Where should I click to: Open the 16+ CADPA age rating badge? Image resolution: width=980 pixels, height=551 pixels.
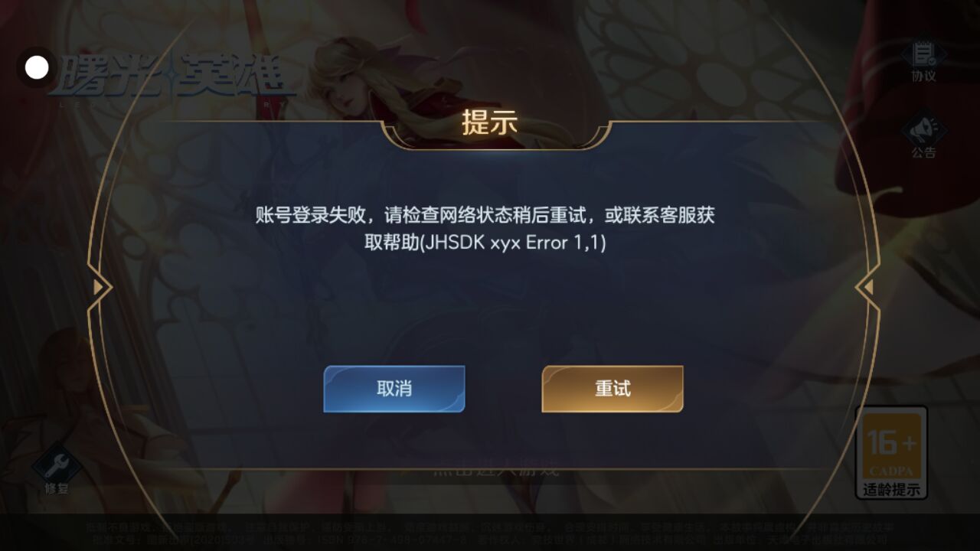[891, 452]
